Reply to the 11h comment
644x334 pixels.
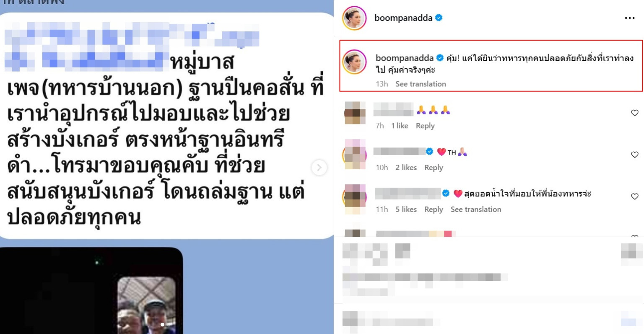(434, 210)
